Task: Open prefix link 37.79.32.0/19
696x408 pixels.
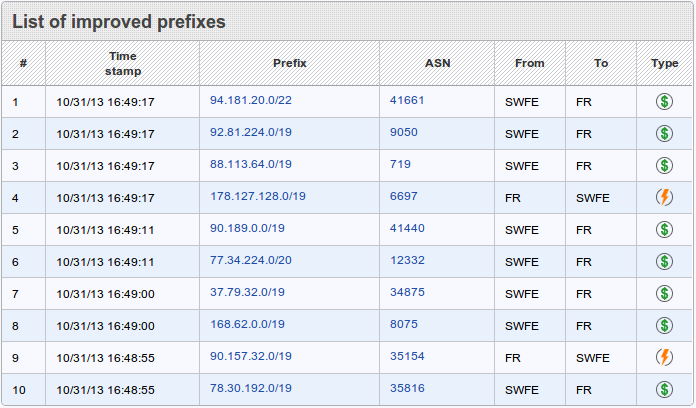Action: pos(247,292)
